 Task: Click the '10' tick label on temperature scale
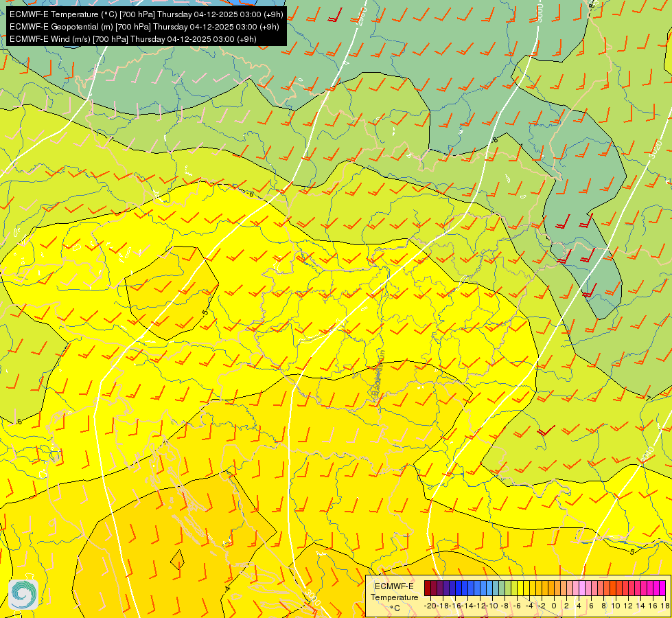(x=615, y=606)
